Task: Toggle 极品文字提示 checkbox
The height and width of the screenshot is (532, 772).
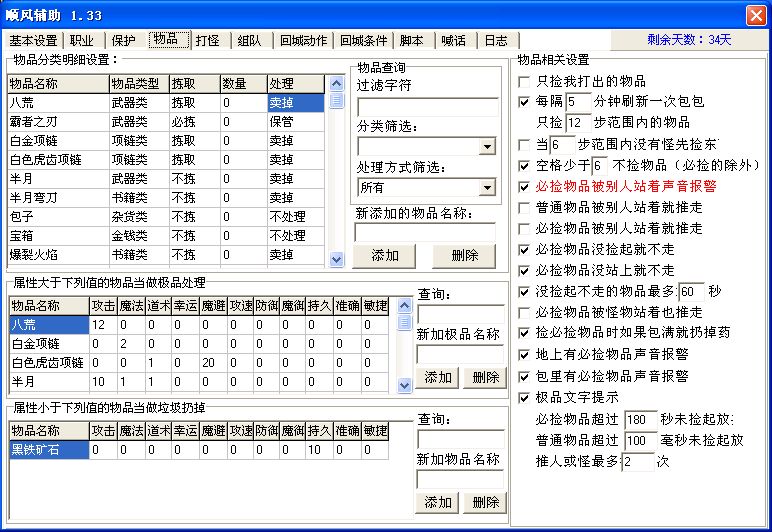Action: (524, 398)
